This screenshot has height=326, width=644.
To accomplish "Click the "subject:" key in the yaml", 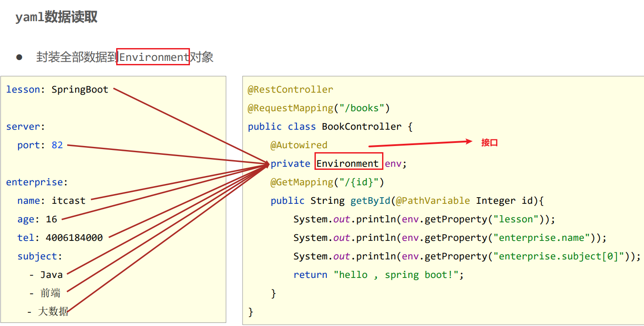I will tap(40, 256).
